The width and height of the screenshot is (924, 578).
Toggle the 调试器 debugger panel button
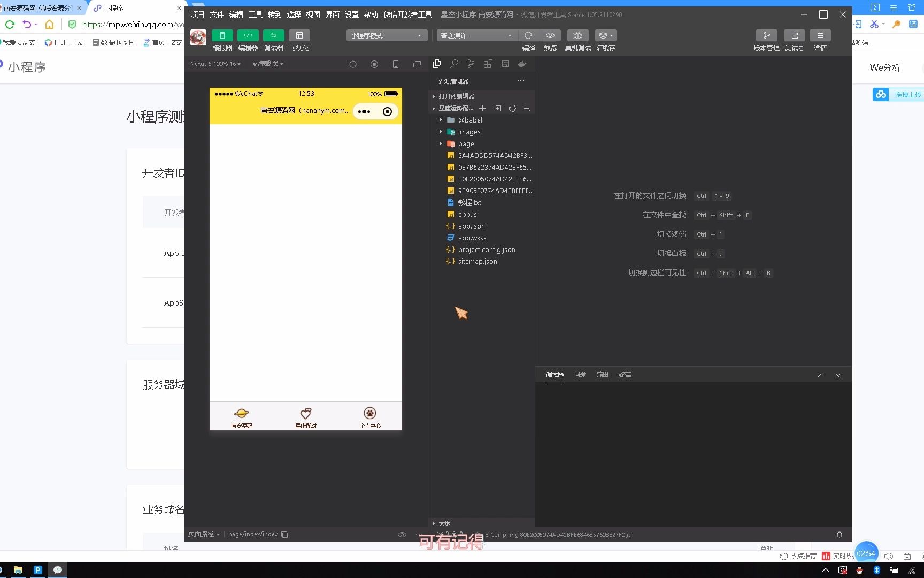pos(273,35)
